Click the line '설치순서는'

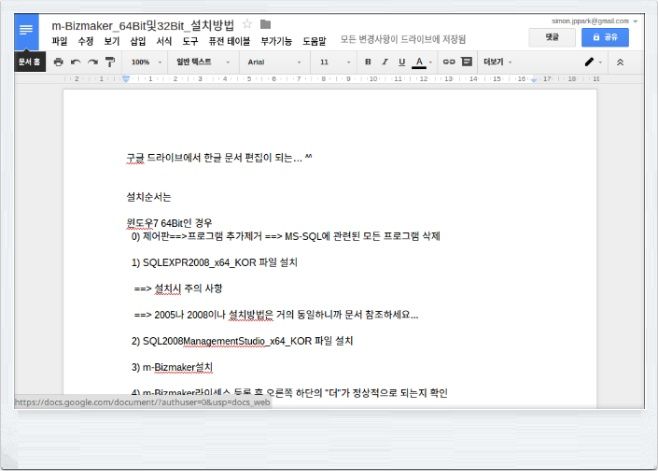pos(149,197)
